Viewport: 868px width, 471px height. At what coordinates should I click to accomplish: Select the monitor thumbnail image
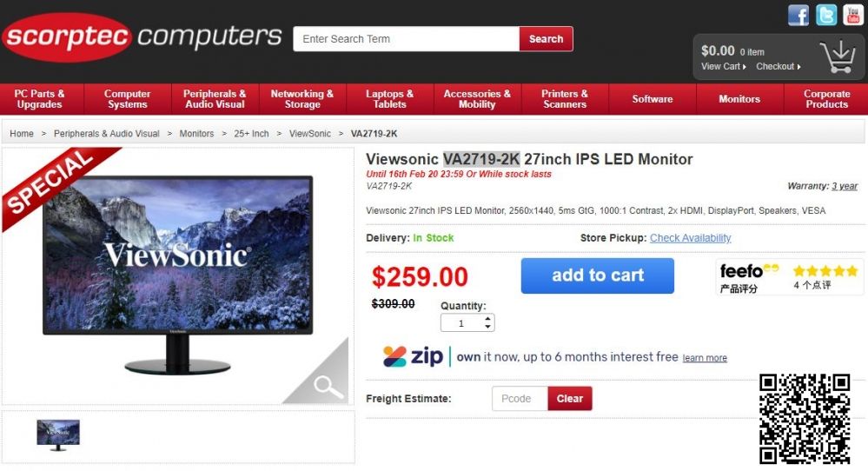(58, 435)
